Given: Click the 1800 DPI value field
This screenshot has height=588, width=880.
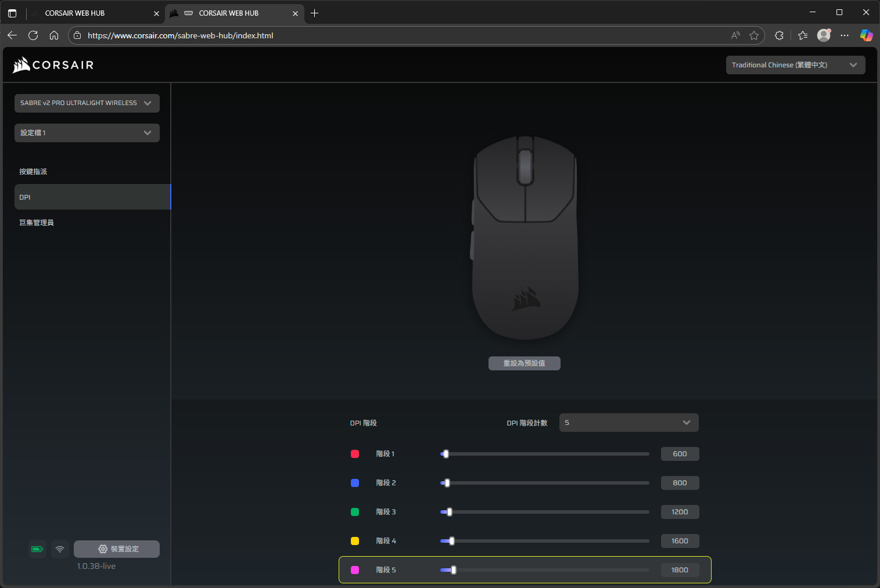Looking at the screenshot, I should coord(680,570).
